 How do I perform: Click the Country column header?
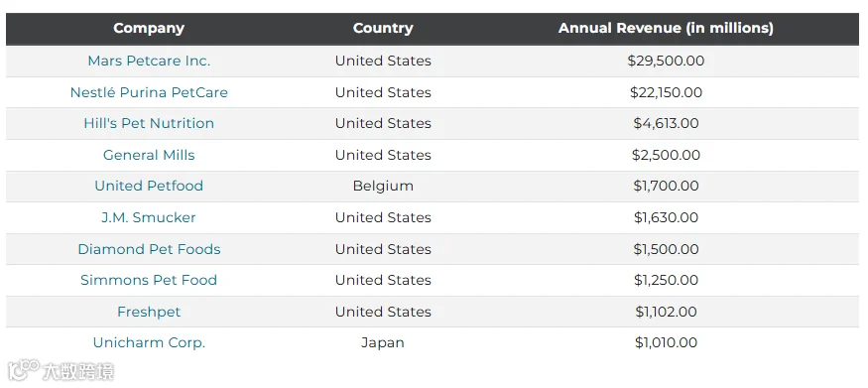(383, 28)
